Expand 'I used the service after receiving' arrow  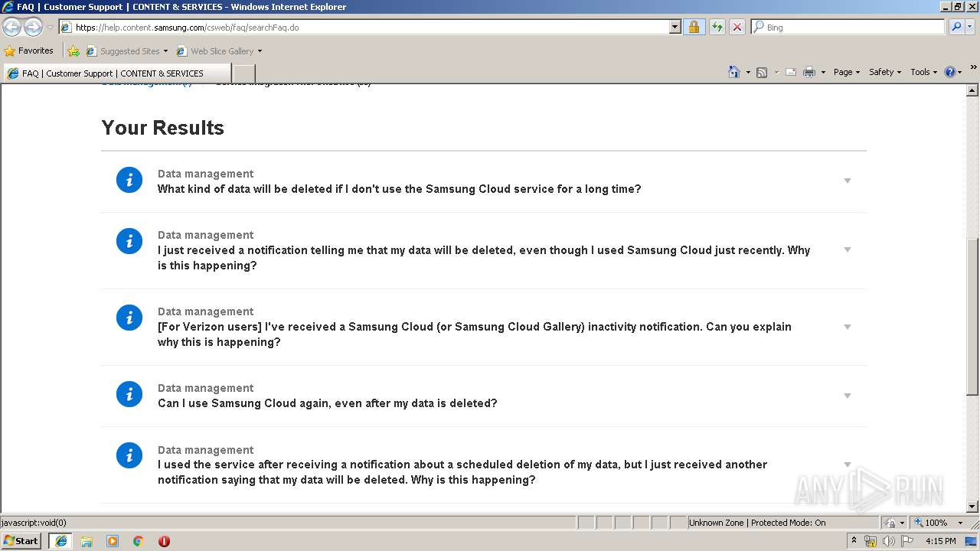848,465
